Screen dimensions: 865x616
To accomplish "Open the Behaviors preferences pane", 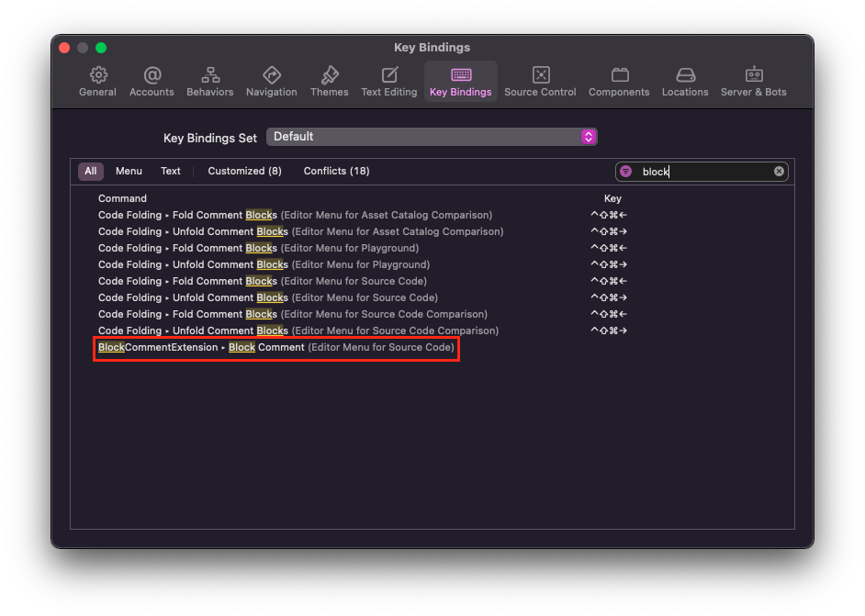I will (x=209, y=82).
